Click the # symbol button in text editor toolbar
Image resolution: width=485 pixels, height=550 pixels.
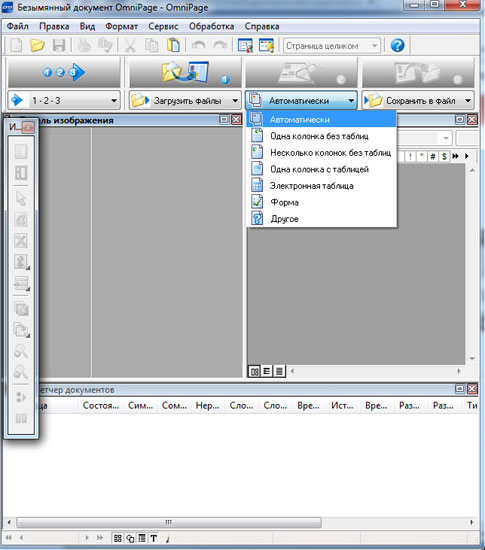(433, 156)
